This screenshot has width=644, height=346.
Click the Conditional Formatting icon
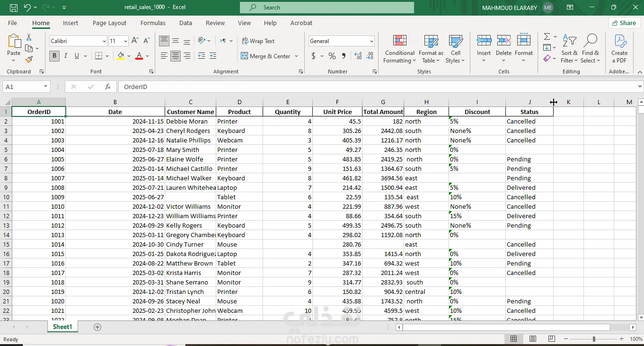pyautogui.click(x=400, y=41)
